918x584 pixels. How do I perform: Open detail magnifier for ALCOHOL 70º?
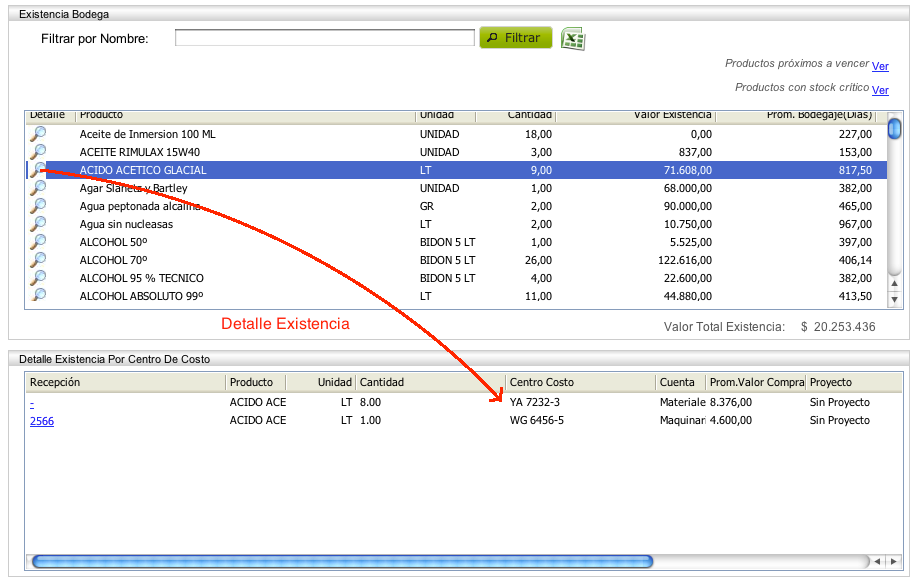(x=38, y=260)
